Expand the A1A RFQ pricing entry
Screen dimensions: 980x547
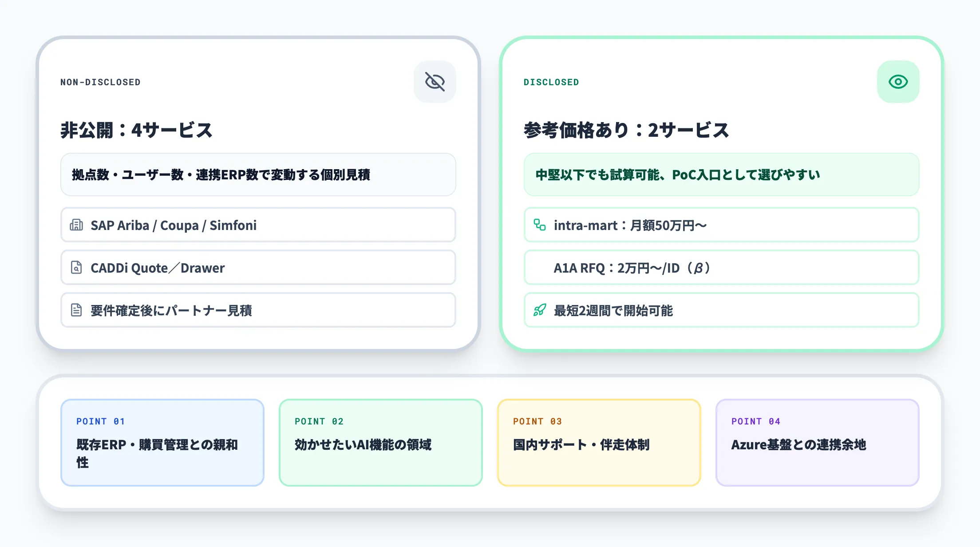tap(722, 268)
